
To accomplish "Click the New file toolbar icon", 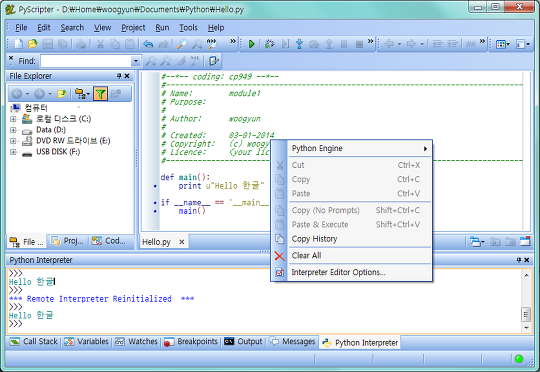I will tap(18, 44).
